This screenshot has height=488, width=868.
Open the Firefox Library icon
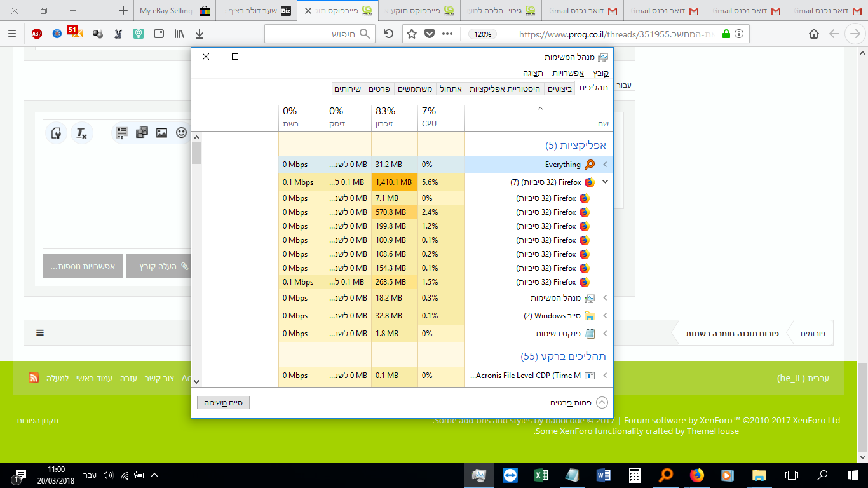[180, 34]
